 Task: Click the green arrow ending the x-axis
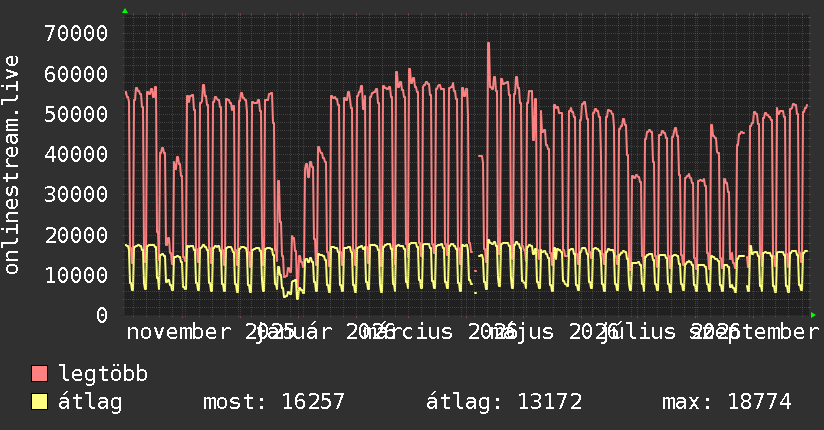813,315
